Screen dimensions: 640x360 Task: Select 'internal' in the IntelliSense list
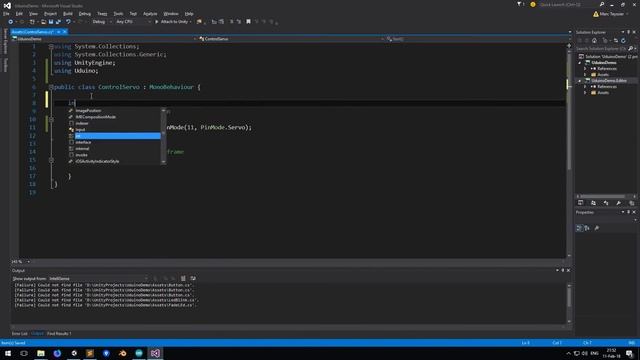(114, 149)
